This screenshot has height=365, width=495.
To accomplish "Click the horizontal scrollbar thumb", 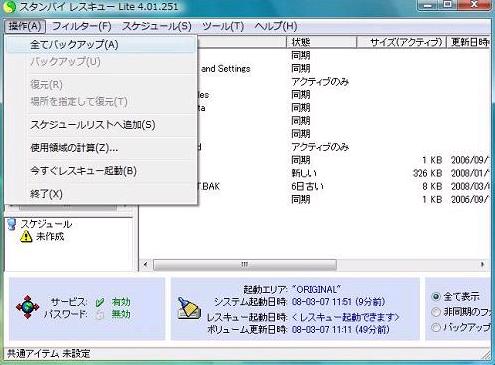I will [245, 265].
